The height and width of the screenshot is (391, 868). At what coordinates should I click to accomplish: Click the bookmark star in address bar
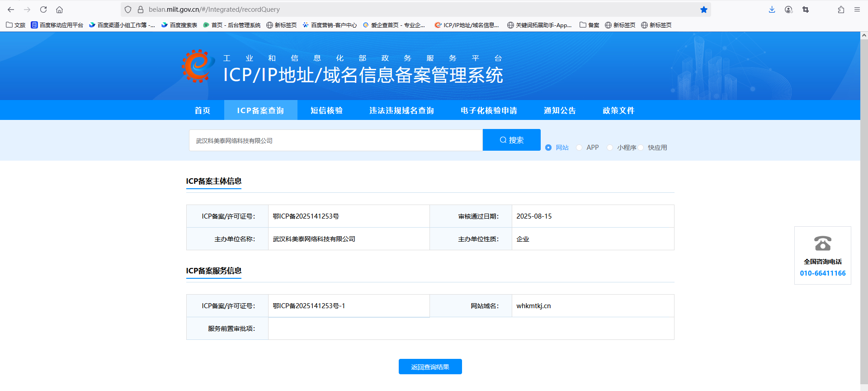[x=703, y=10]
